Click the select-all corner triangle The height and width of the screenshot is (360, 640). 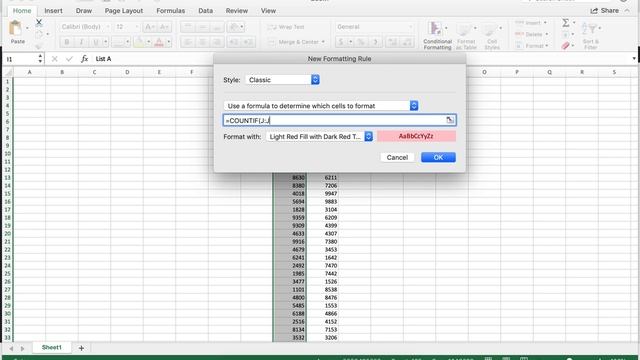[8, 73]
